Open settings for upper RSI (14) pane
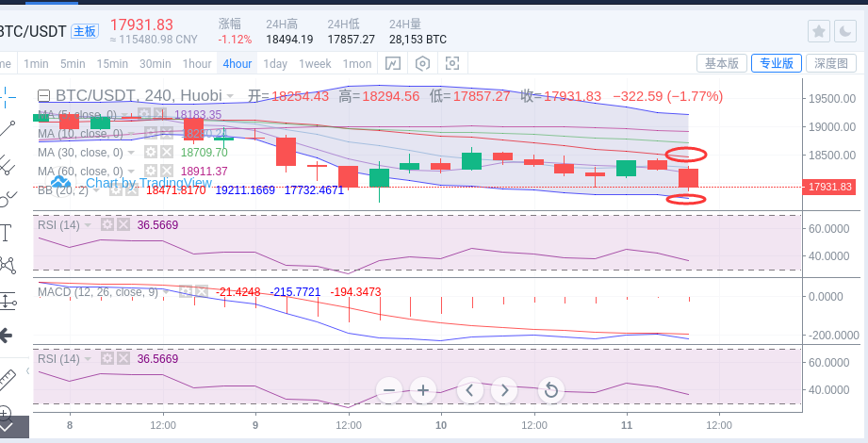Image resolution: width=868 pixels, height=443 pixels. click(x=107, y=225)
